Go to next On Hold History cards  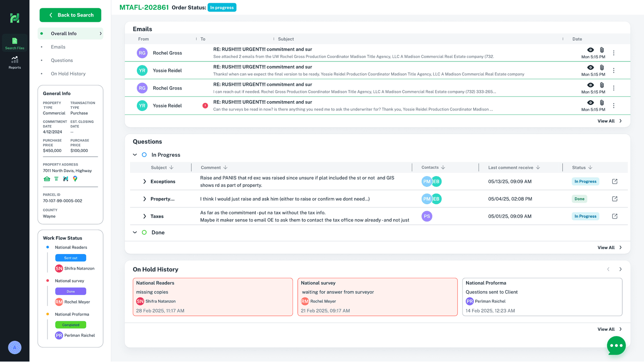[x=620, y=269]
